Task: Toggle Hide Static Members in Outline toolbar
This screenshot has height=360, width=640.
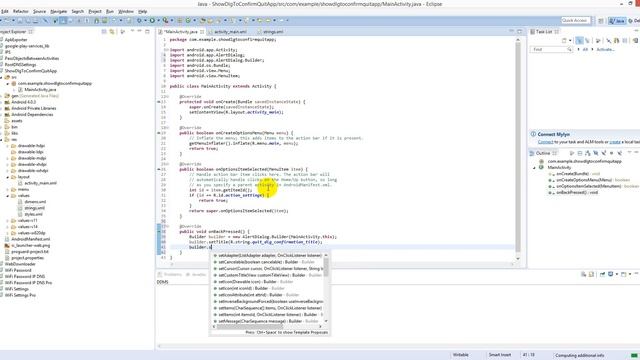Action: (604, 153)
